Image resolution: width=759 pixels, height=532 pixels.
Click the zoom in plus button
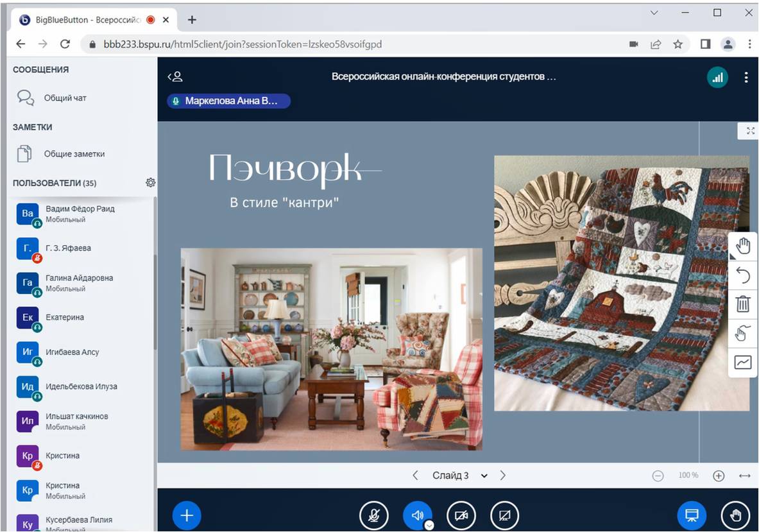click(x=719, y=476)
